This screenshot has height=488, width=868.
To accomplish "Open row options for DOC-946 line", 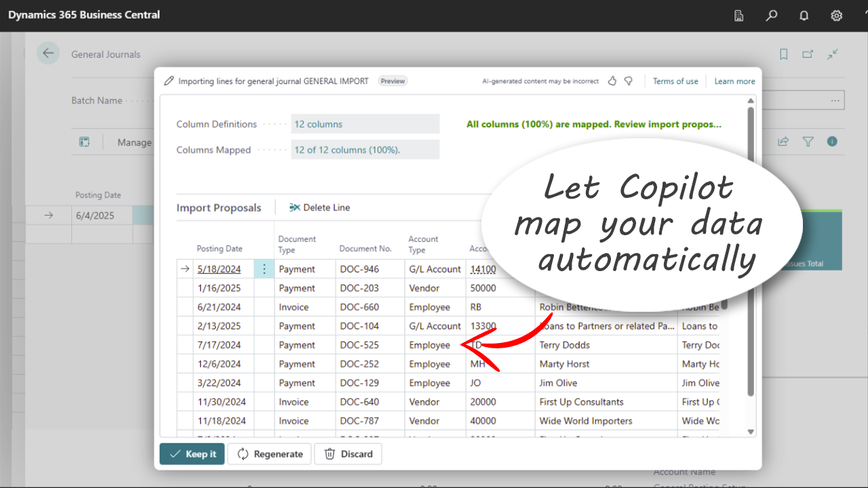I will 264,269.
